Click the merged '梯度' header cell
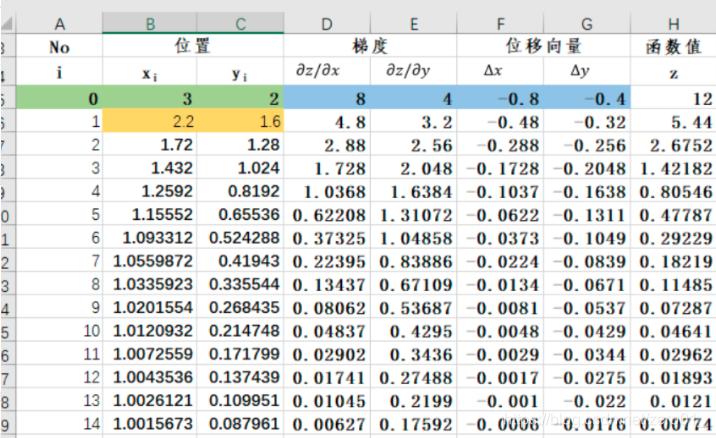The height and width of the screenshot is (438, 716). coord(370,46)
